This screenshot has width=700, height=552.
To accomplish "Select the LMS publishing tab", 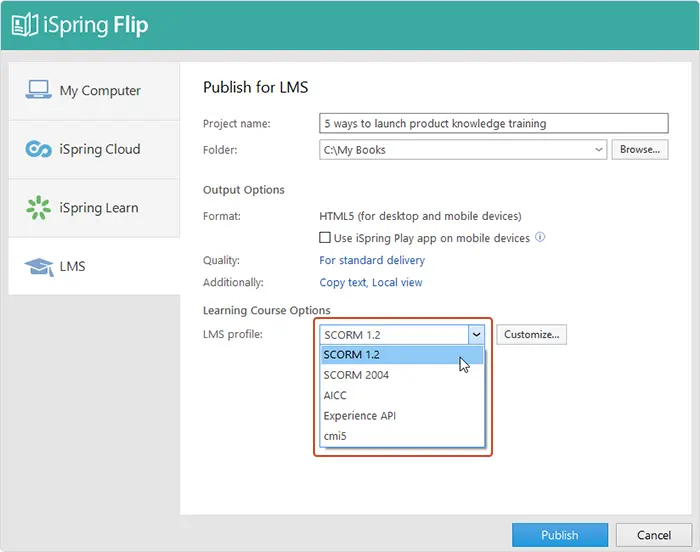I will point(94,266).
